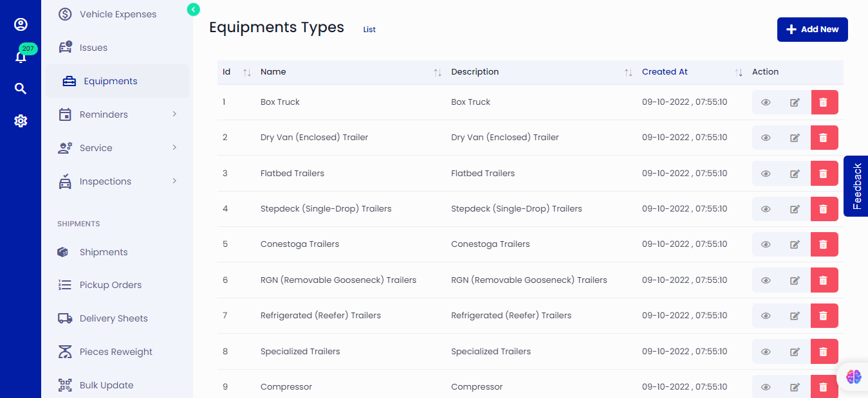View details of Box Truck using the eye icon

[x=766, y=102]
